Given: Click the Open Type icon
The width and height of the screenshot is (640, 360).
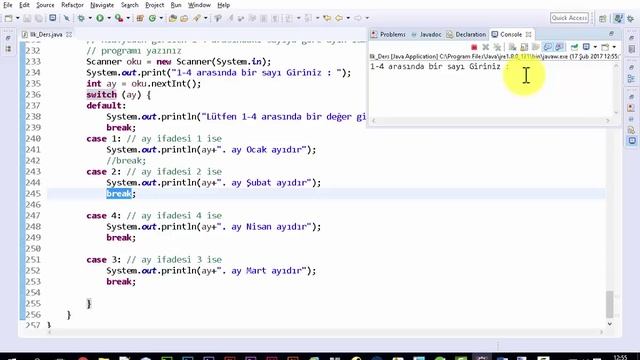Looking at the screenshot, I should pyautogui.click(x=173, y=18).
